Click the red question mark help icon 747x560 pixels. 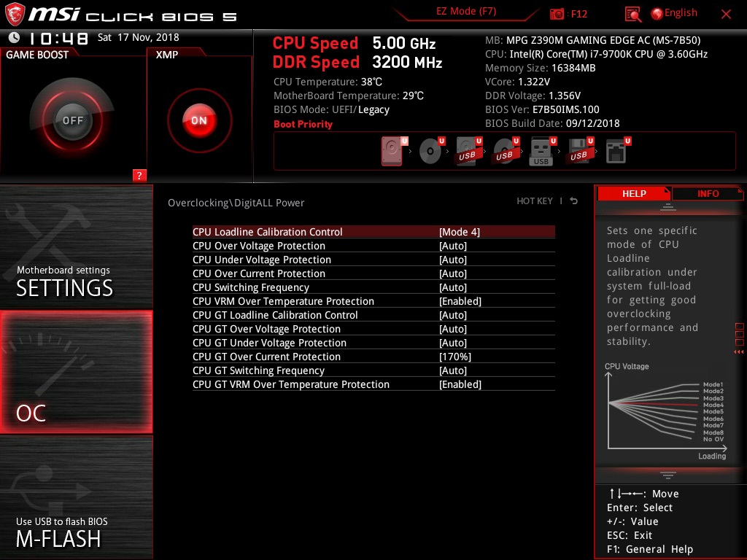click(x=139, y=175)
